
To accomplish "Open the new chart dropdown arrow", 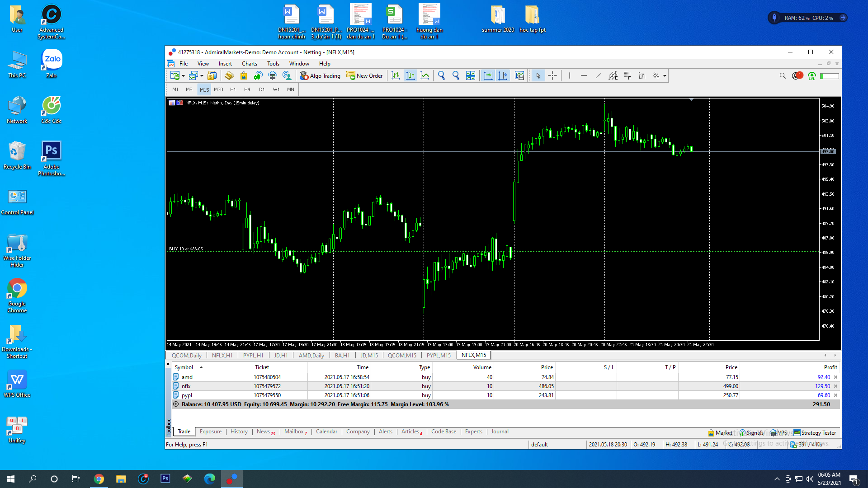I will coord(183,76).
